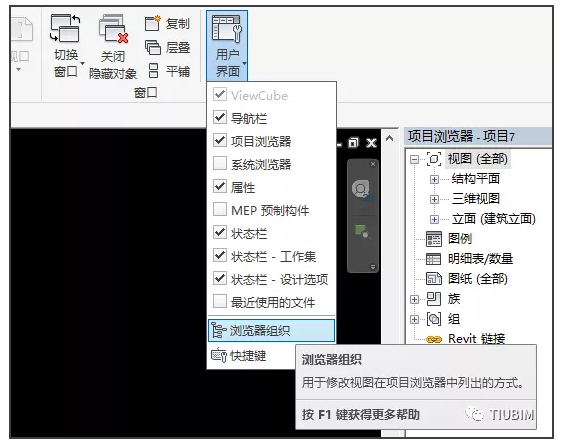Select 立面 (建筑立面) in project browser

494,219
